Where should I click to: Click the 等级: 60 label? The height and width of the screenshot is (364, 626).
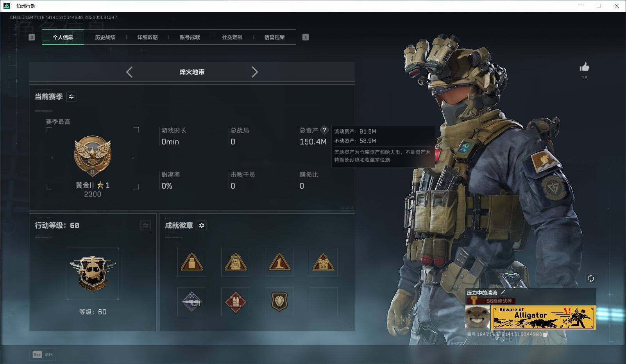point(93,312)
